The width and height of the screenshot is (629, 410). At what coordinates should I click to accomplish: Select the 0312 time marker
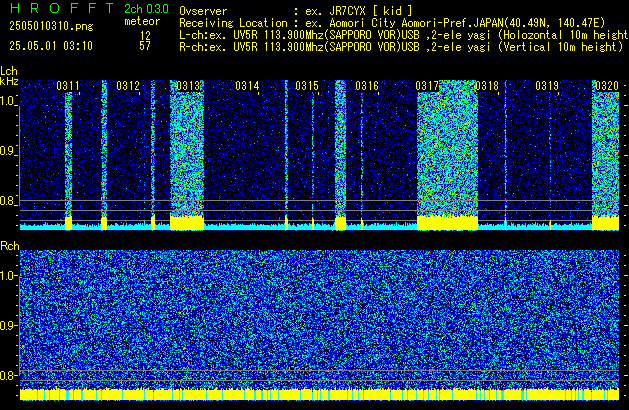(x=128, y=86)
